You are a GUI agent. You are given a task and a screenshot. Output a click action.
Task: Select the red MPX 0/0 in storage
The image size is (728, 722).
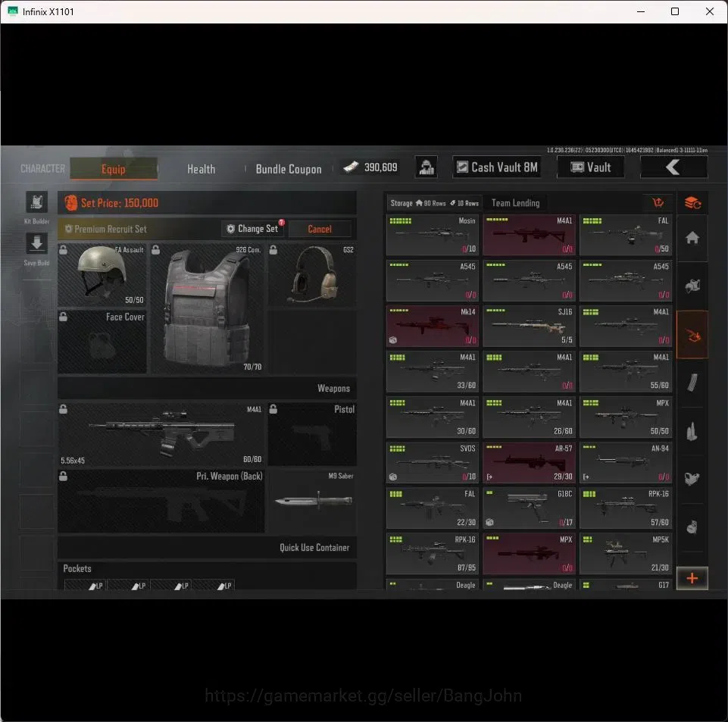point(529,554)
